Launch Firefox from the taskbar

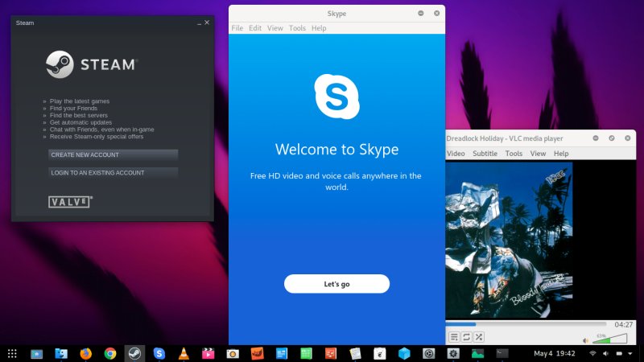(x=85, y=353)
